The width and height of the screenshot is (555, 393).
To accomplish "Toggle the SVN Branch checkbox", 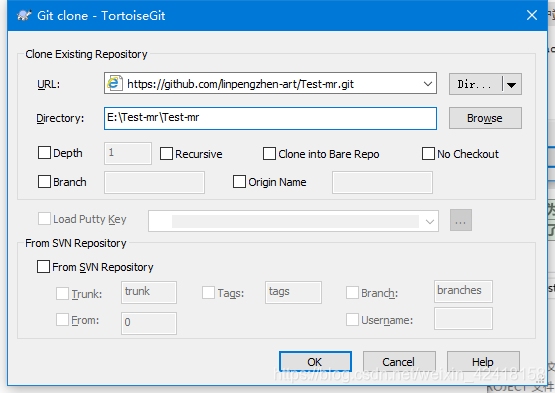I will tap(352, 293).
